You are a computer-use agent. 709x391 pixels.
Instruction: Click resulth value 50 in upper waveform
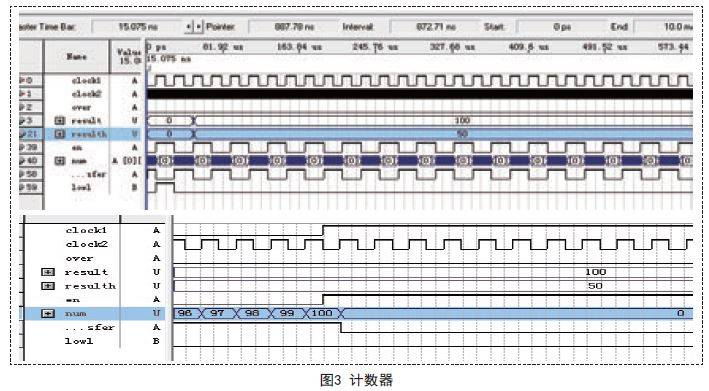click(462, 134)
